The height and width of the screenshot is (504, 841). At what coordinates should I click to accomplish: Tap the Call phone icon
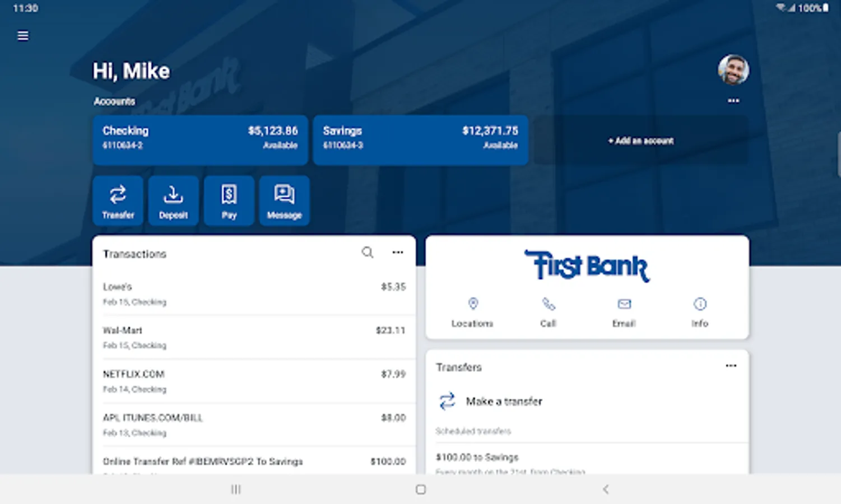click(x=549, y=304)
